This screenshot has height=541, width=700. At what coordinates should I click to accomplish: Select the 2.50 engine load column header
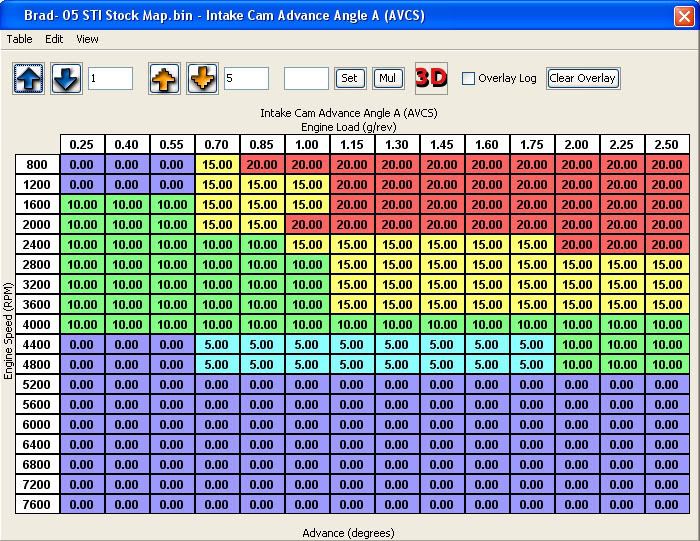pyautogui.click(x=666, y=145)
